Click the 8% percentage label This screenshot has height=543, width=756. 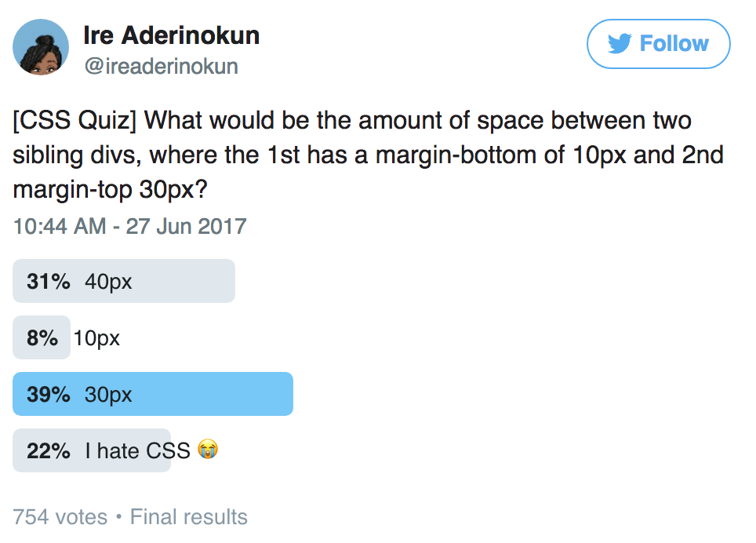(42, 337)
